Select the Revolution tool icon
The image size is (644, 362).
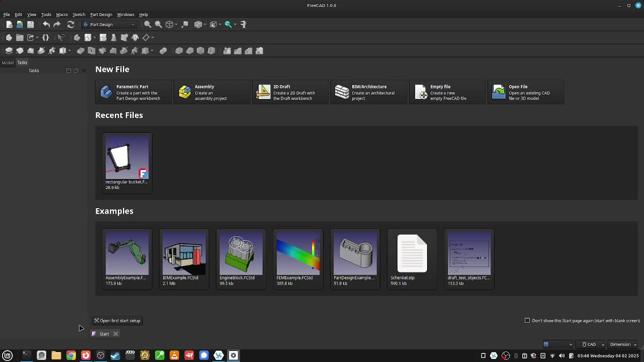tap(20, 51)
